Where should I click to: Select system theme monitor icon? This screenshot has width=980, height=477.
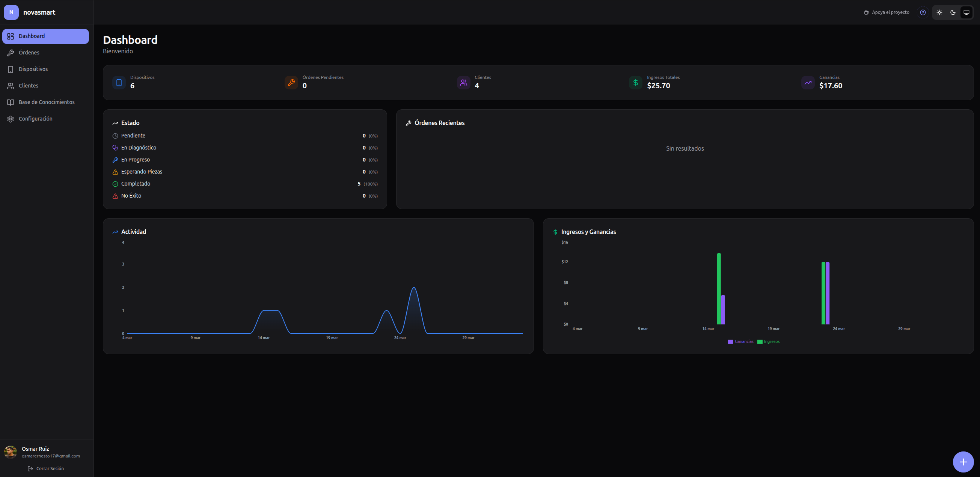point(966,12)
